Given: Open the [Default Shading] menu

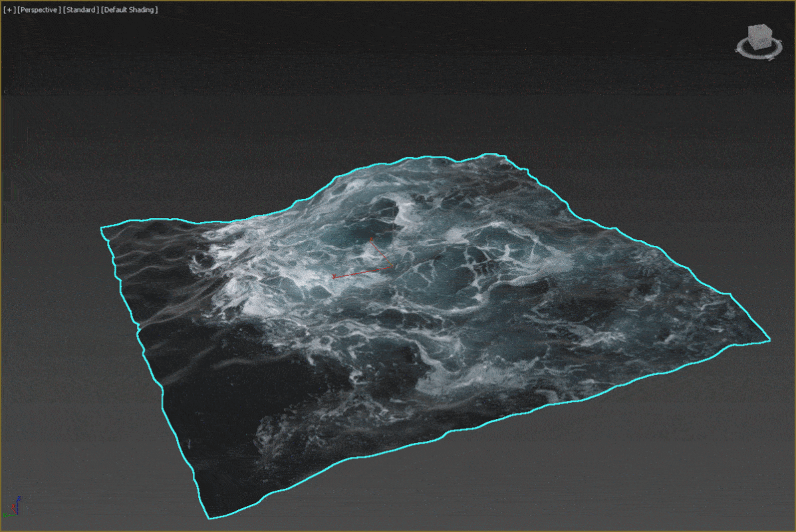Looking at the screenshot, I should [130, 10].
